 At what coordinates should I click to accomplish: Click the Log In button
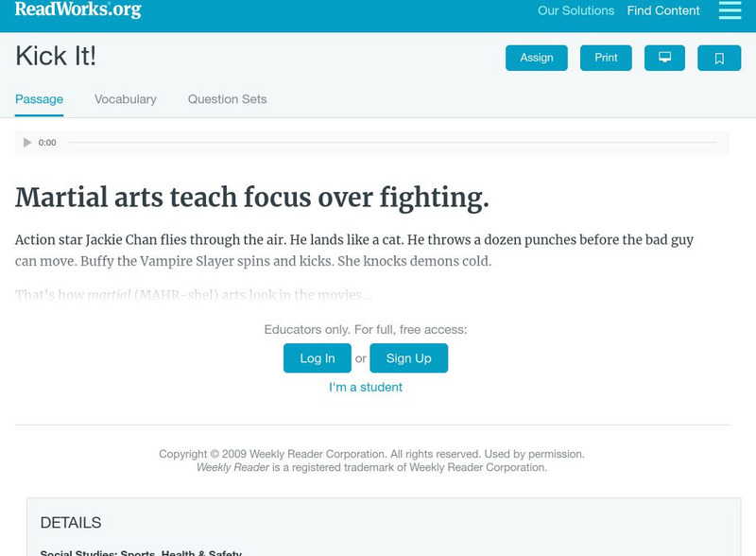pos(318,358)
